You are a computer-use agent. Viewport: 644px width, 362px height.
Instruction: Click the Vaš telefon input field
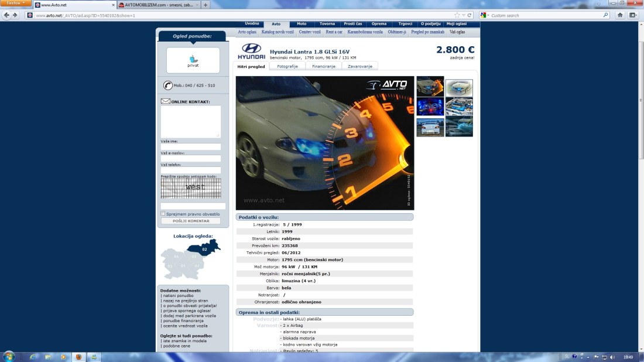(x=191, y=170)
